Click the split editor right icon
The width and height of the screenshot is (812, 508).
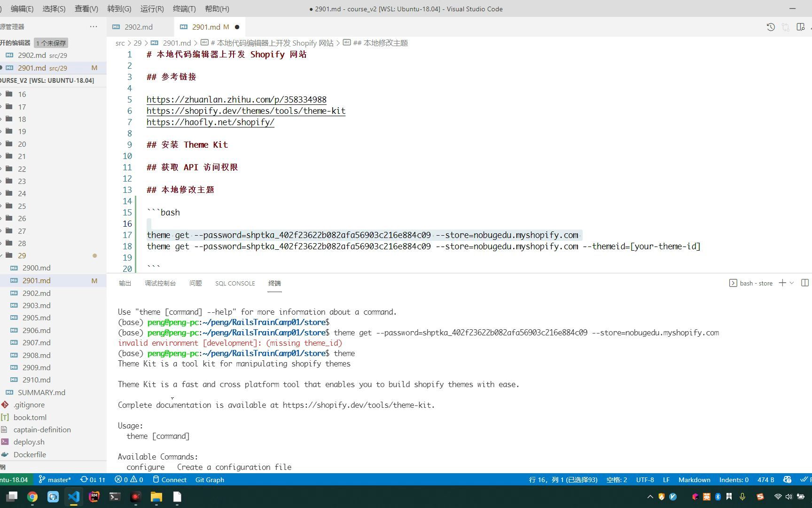click(801, 27)
